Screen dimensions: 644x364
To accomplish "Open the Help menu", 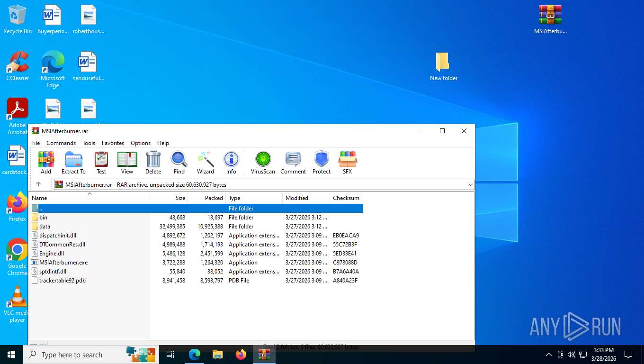I will click(x=163, y=143).
